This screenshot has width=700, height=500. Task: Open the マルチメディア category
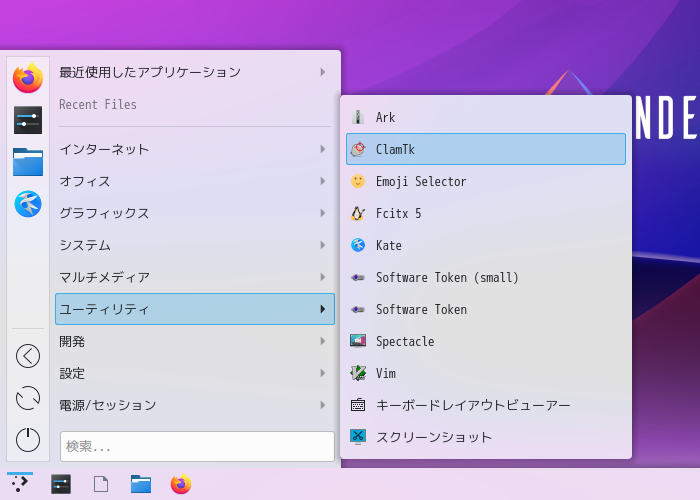click(195, 277)
